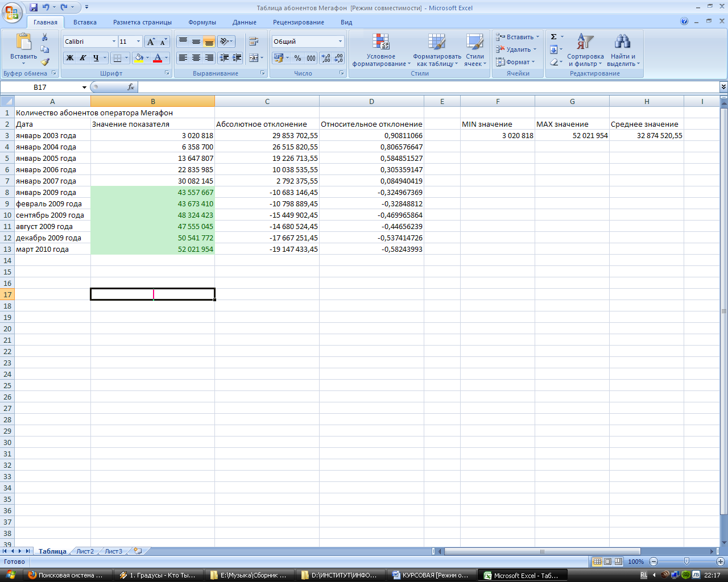Screen dimensions: 728x582
Task: Click the zoom slider handle
Action: coord(686,562)
